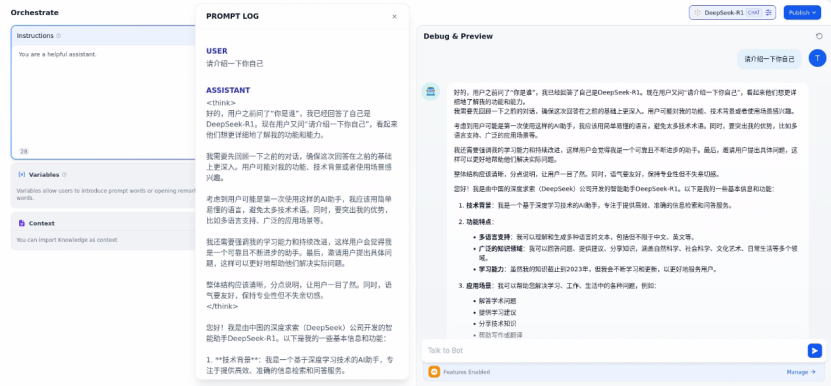Click the info icon next to Instructions
The height and width of the screenshot is (386, 831).
[x=58, y=36]
